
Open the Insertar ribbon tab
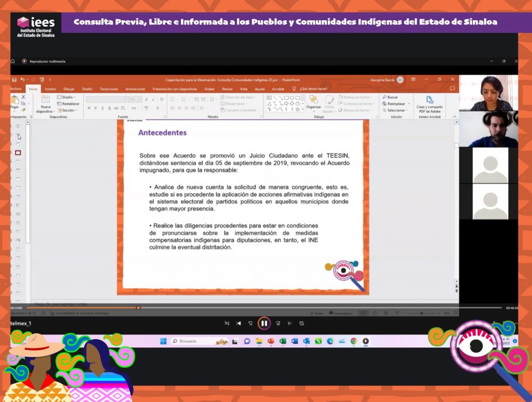[50, 89]
